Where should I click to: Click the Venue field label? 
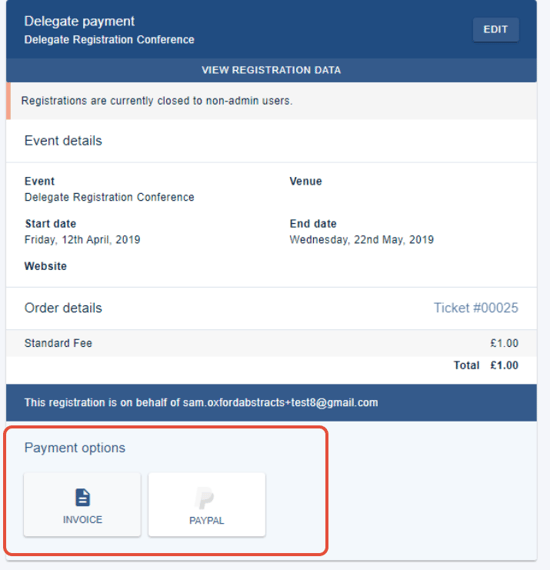(306, 181)
